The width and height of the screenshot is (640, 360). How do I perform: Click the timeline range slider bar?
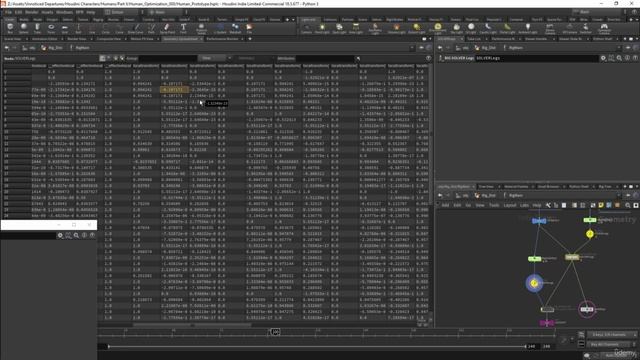coord(317,346)
